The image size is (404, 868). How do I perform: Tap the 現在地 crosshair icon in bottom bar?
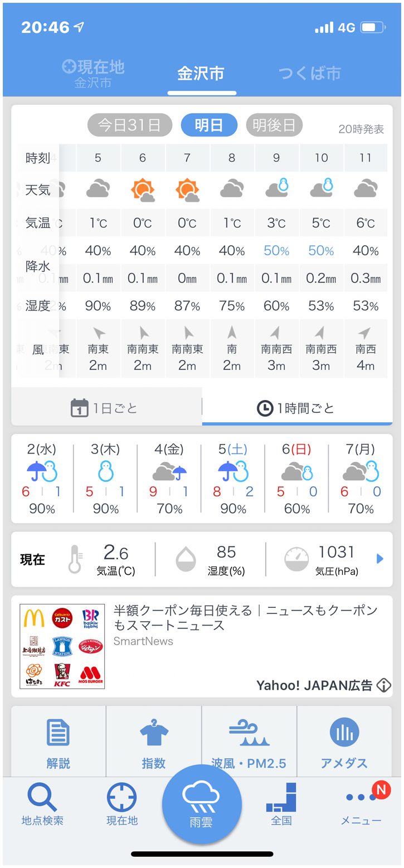(121, 798)
